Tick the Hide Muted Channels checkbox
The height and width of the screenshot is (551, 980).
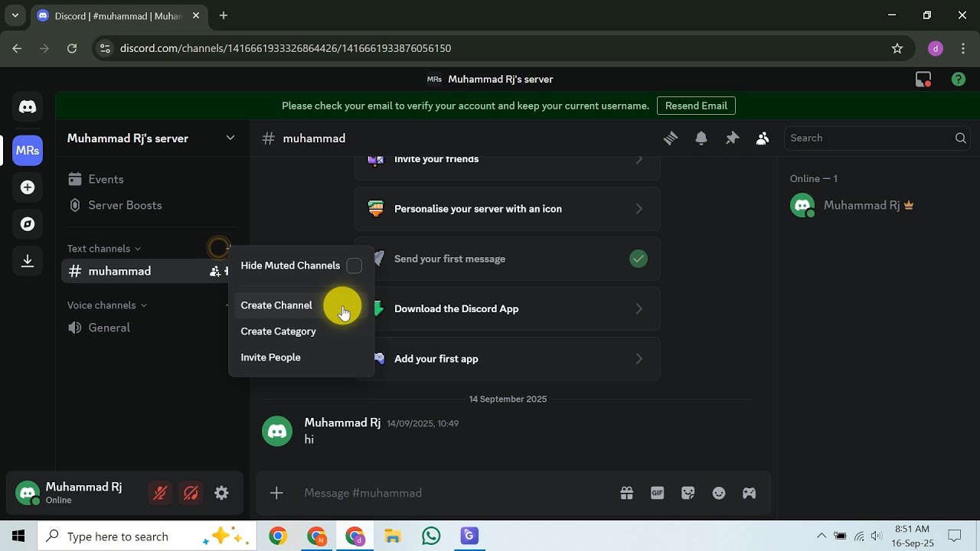[x=354, y=266]
